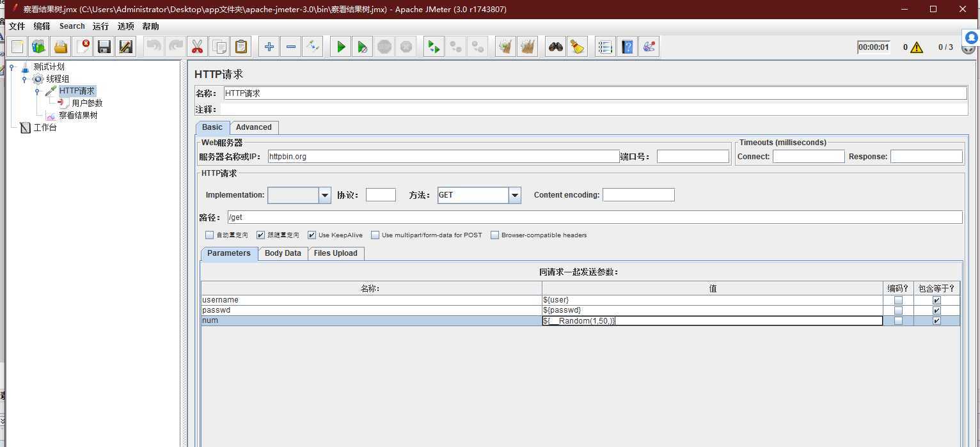Check the encode box for passwd row
This screenshot has height=447, width=980.
coord(898,310)
